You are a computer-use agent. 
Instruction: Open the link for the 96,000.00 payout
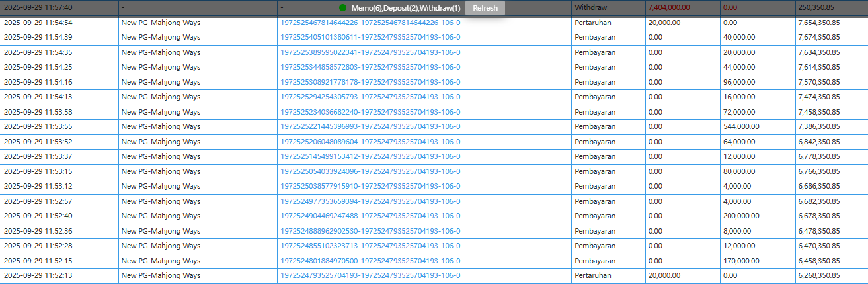pos(370,82)
